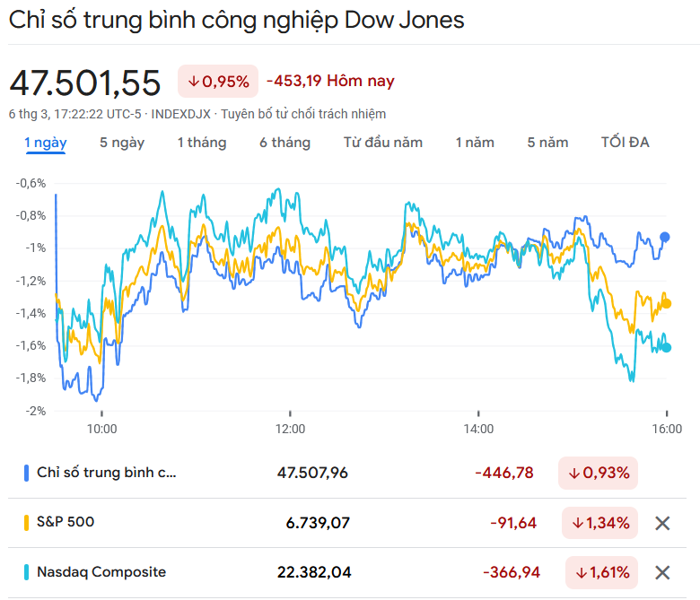Click cyan endpoint dot on Nasdaq line

666,348
